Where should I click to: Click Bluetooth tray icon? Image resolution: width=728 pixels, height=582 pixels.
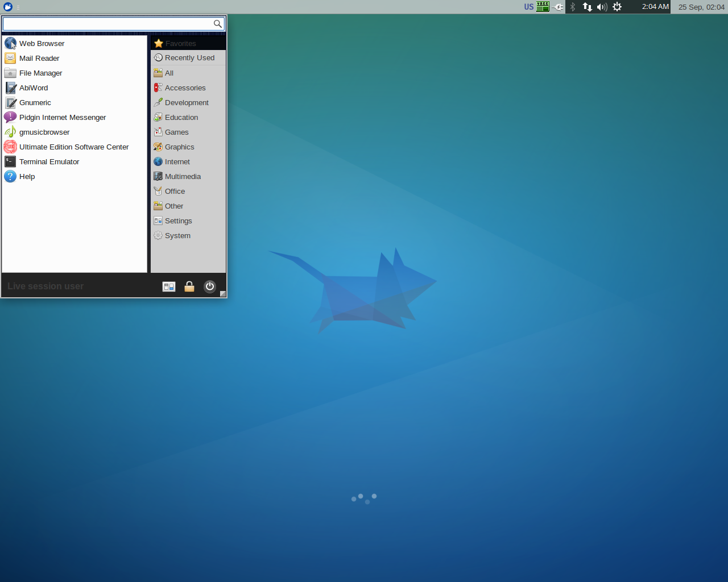[x=573, y=7]
